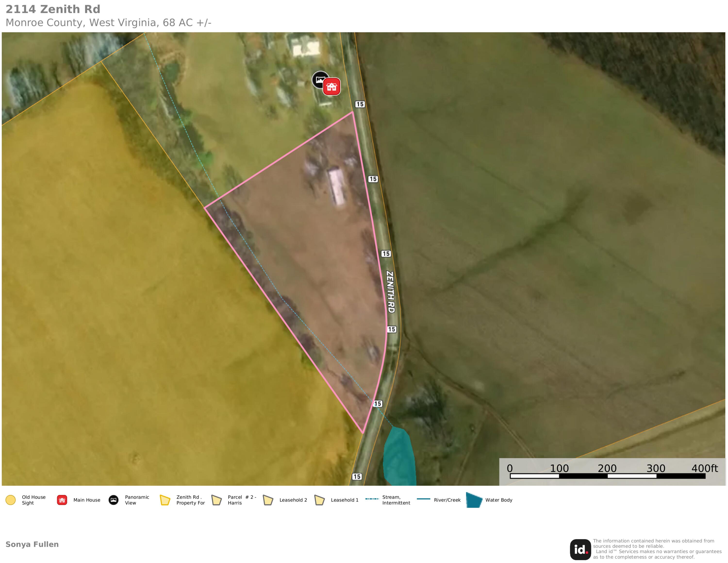Click the top Route 15 shield near house
728x563 pixels.
(360, 104)
